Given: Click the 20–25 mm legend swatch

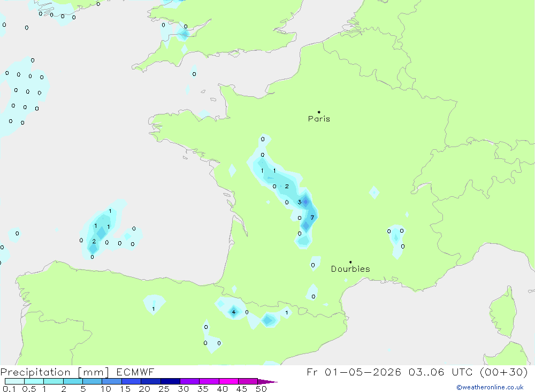Looking at the screenshot, I should click(x=151, y=381).
